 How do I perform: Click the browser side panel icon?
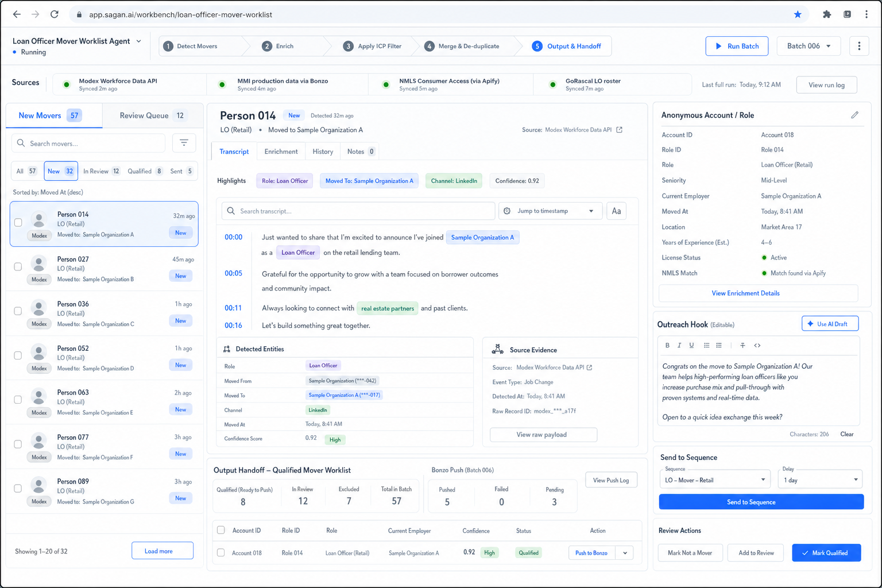click(x=847, y=14)
